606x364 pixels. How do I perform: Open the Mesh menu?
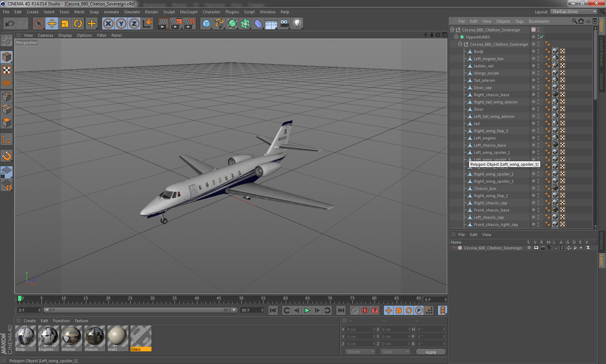tap(79, 12)
